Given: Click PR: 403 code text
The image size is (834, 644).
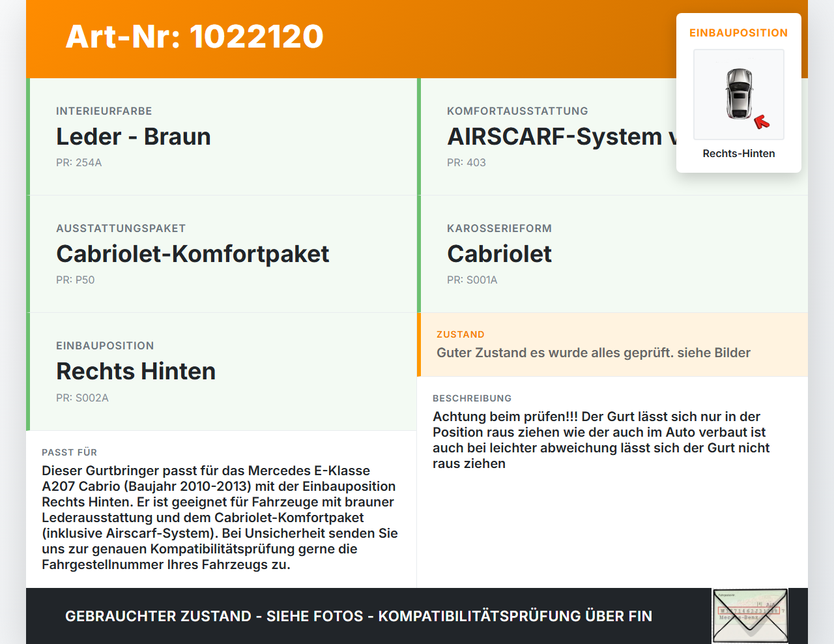Looking at the screenshot, I should pos(467,162).
